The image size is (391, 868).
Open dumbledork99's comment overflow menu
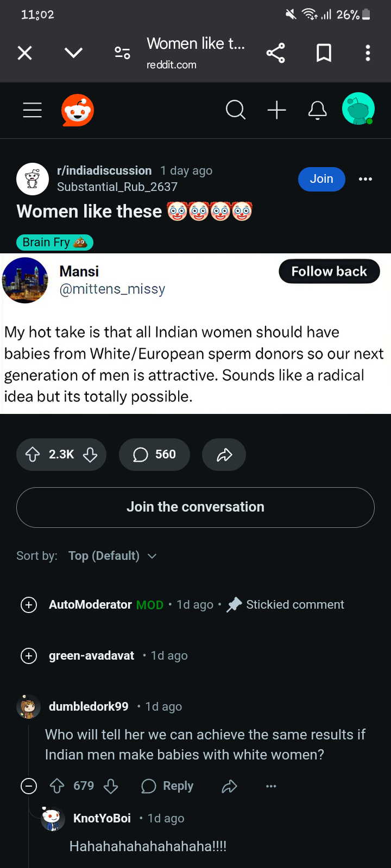(x=270, y=786)
